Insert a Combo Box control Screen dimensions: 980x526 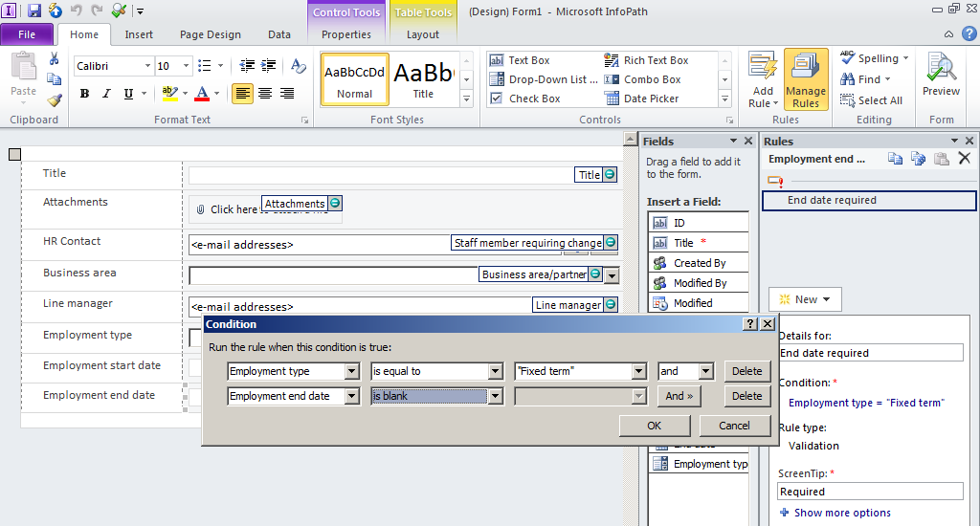coord(642,79)
